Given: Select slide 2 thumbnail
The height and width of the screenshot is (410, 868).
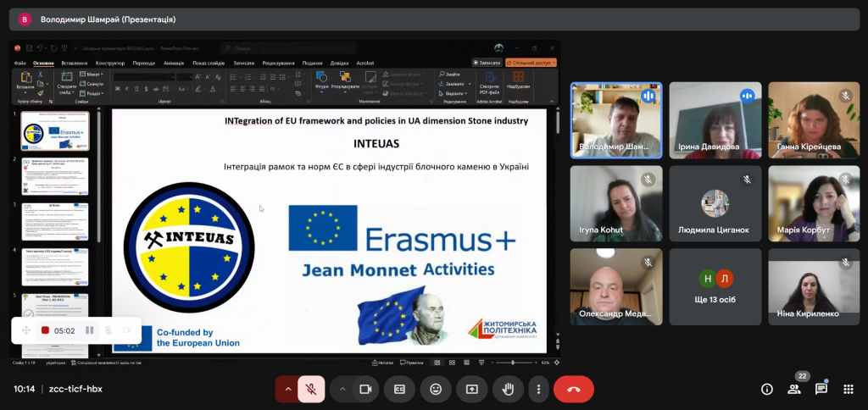Looking at the screenshot, I should (55, 176).
